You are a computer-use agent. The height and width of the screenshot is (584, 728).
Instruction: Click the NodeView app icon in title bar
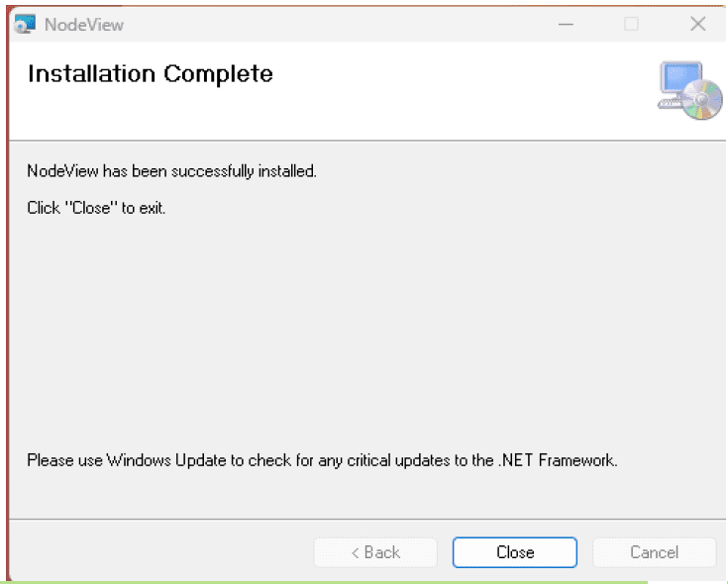tap(26, 24)
